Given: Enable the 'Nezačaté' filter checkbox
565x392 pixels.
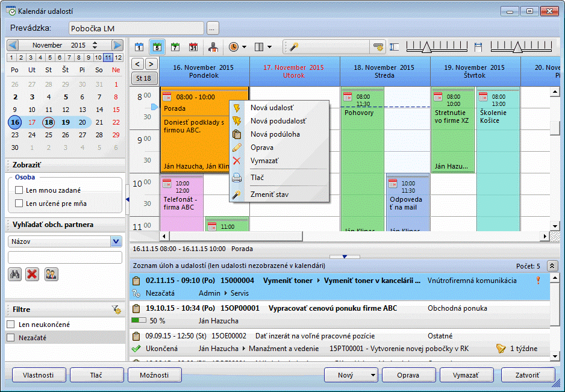Looking at the screenshot, I should (11, 338).
